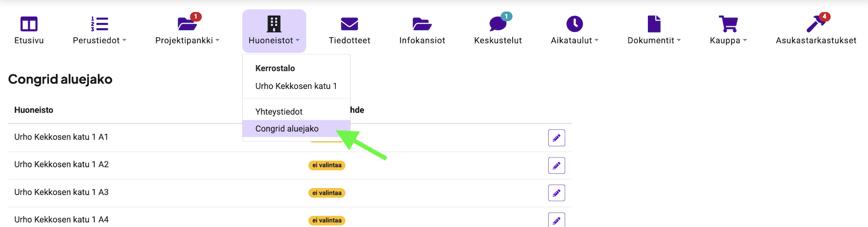This screenshot has width=868, height=227.
Task: Click the Asukastarkastukset hammer icon
Action: tap(815, 25)
